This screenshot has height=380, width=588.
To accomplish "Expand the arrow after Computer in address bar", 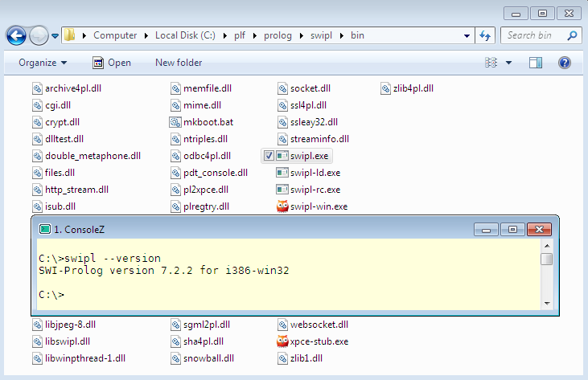I will [x=146, y=35].
